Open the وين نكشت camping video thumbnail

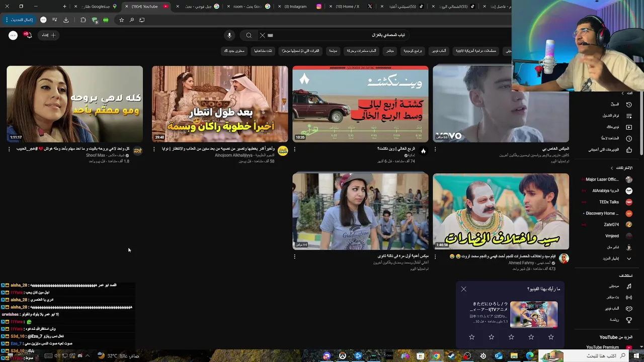360,104
